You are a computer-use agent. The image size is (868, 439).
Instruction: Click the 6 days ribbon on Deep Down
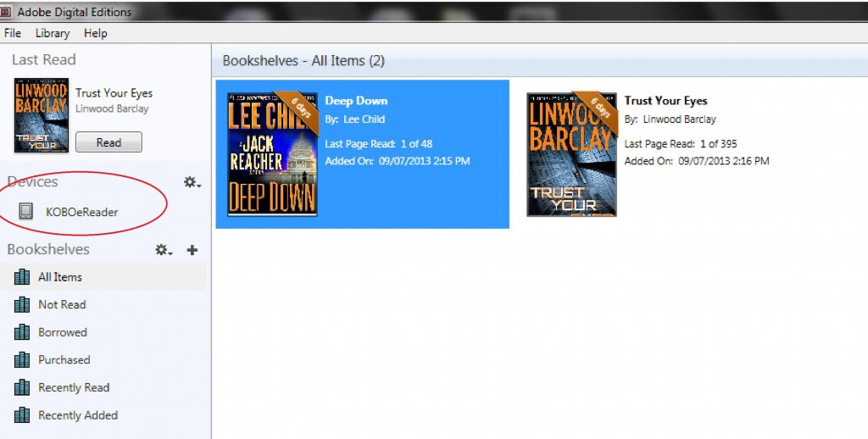[301, 108]
